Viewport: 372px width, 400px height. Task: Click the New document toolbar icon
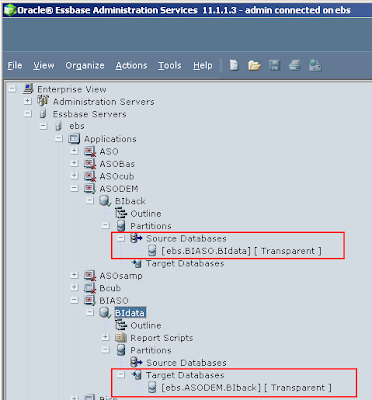(x=234, y=65)
